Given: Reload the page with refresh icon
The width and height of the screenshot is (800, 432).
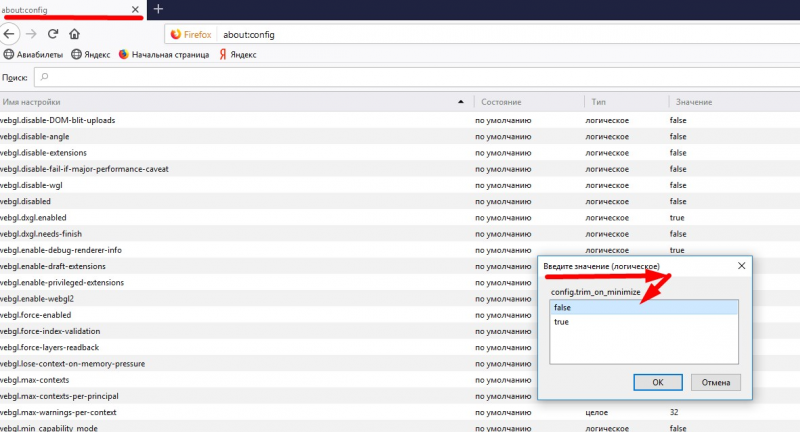Looking at the screenshot, I should pyautogui.click(x=53, y=34).
